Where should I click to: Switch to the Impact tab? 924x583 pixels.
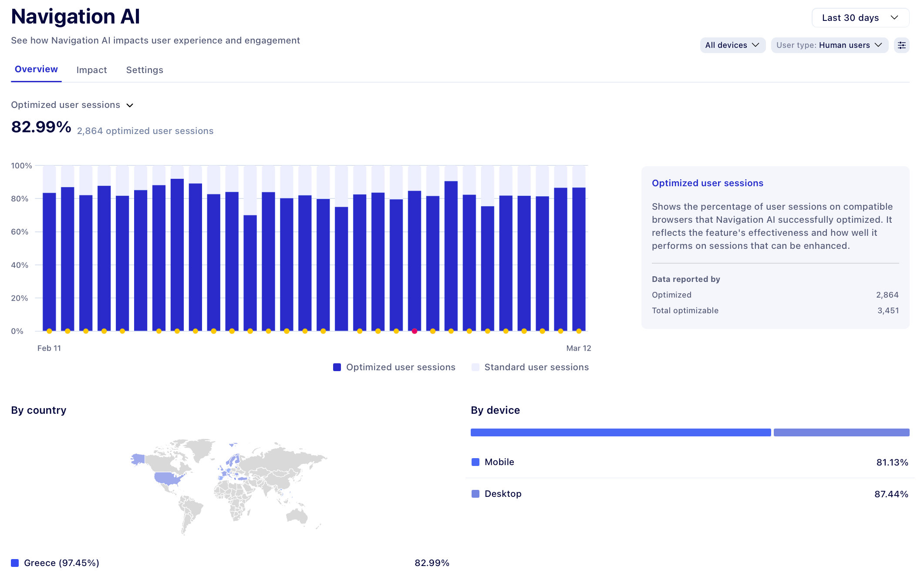point(91,70)
